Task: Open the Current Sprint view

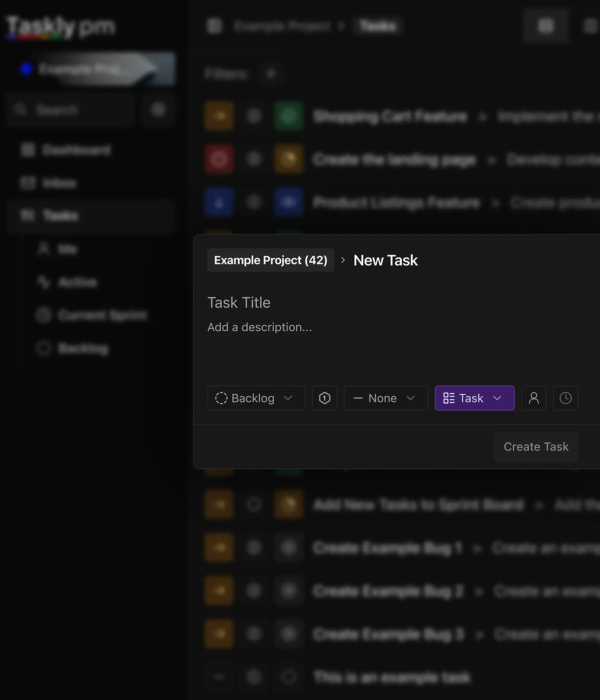Action: [x=92, y=315]
